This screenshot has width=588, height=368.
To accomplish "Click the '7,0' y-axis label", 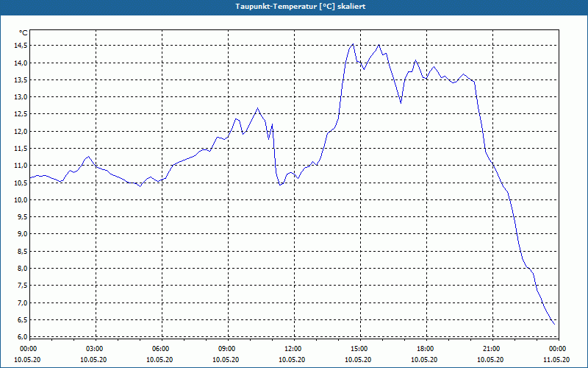I will click(22, 302).
